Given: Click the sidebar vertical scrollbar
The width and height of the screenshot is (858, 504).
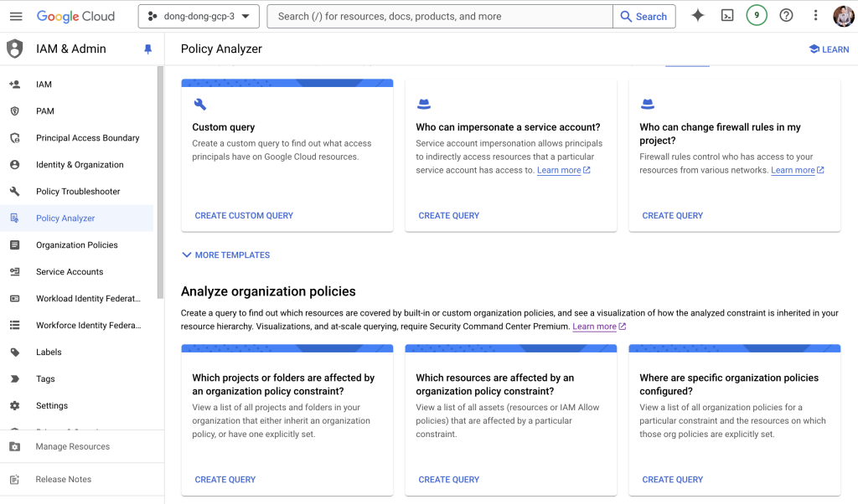Looking at the screenshot, I should click(x=160, y=183).
